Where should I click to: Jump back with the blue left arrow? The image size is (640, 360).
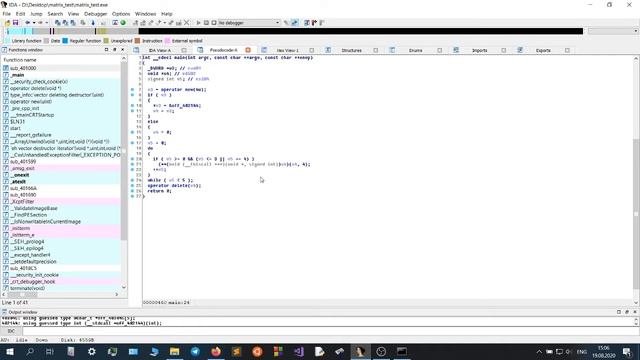coord(27,23)
